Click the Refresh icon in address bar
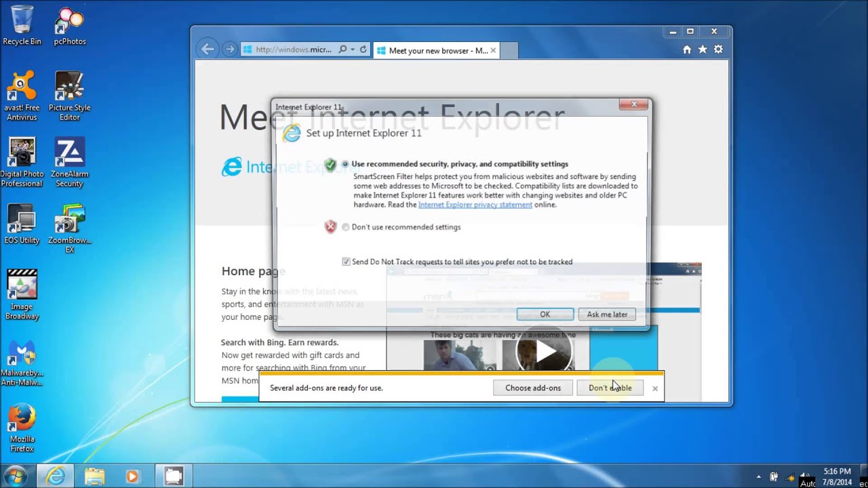 point(363,49)
